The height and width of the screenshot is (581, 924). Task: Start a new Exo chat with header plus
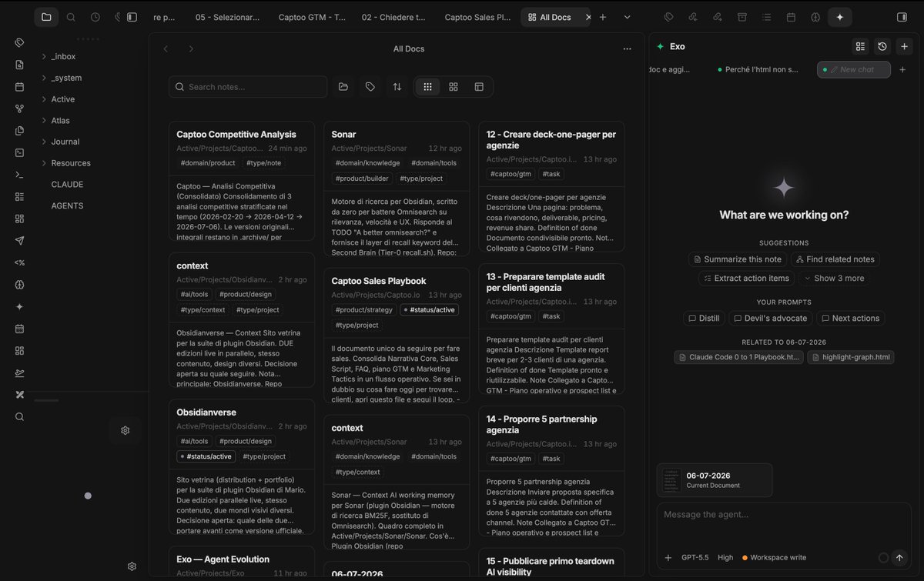click(x=905, y=46)
